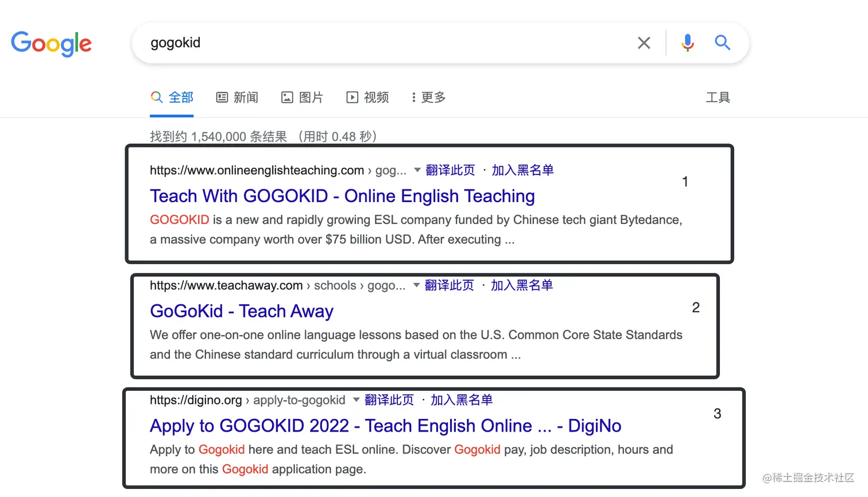The height and width of the screenshot is (497, 868).
Task: Click 翻译此页 for teachaway.com result
Action: (449, 285)
